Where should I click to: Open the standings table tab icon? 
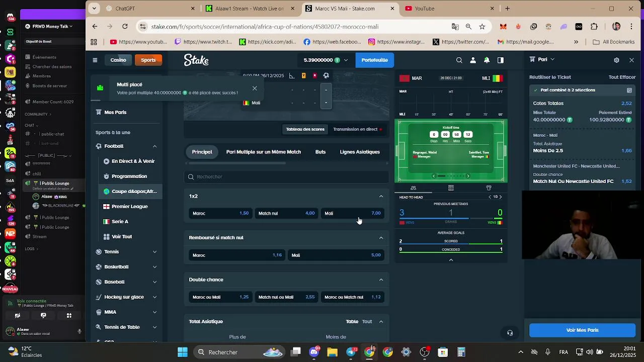451,188
